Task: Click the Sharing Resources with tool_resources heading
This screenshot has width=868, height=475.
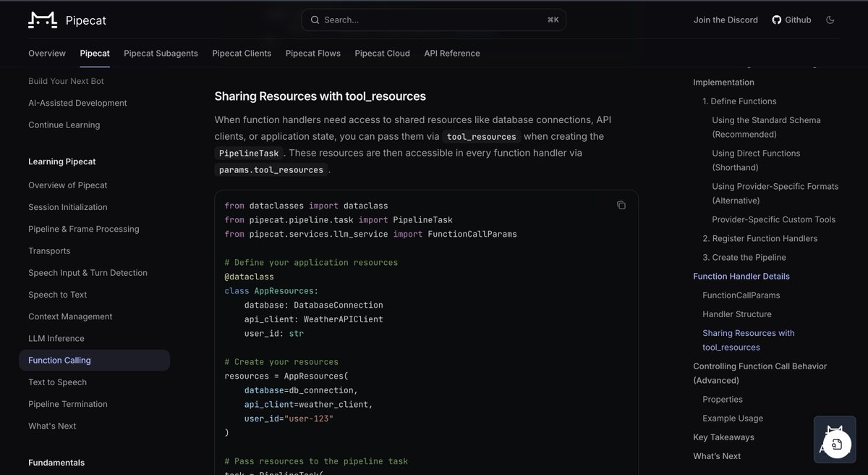Action: pyautogui.click(x=320, y=96)
